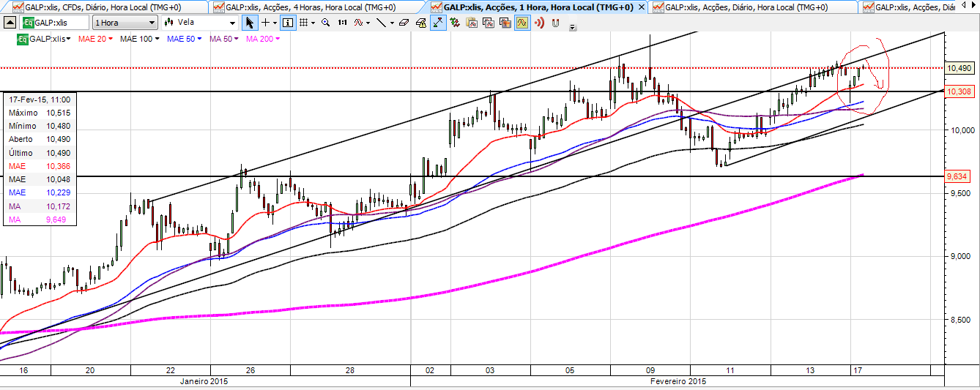Click the Último 10,490 row in data box
980x390 pixels.
(x=40, y=153)
